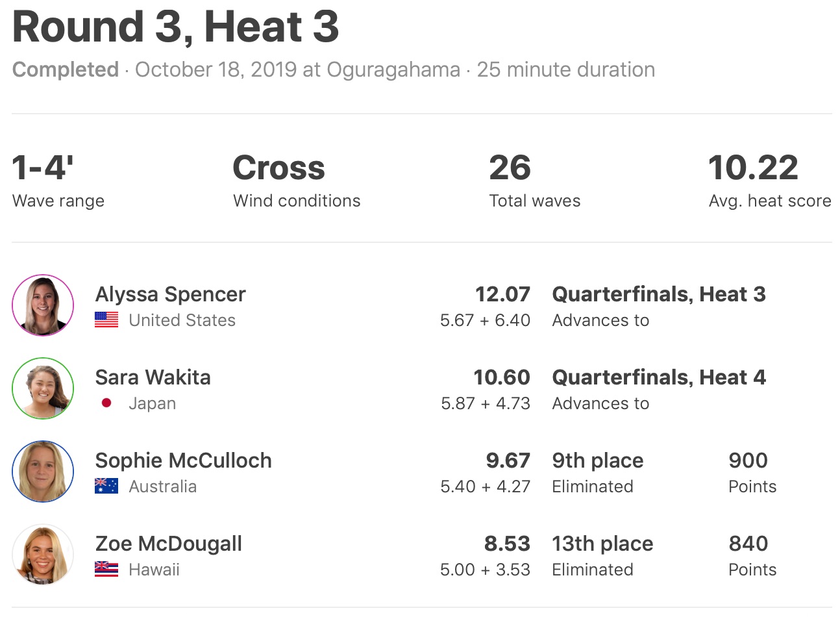The width and height of the screenshot is (840, 617).
Task: Click Sara Wakita's 10.60 heat total
Action: (x=501, y=377)
